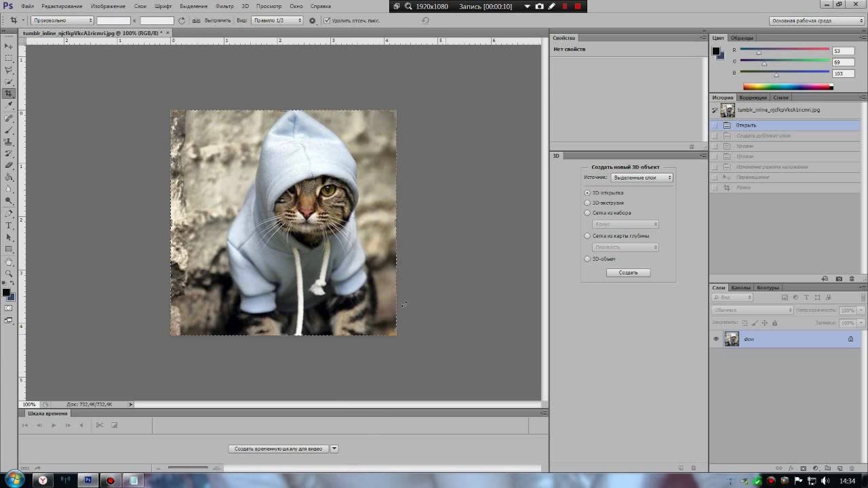Select the Brush tool
868x488 pixels.
tap(9, 130)
